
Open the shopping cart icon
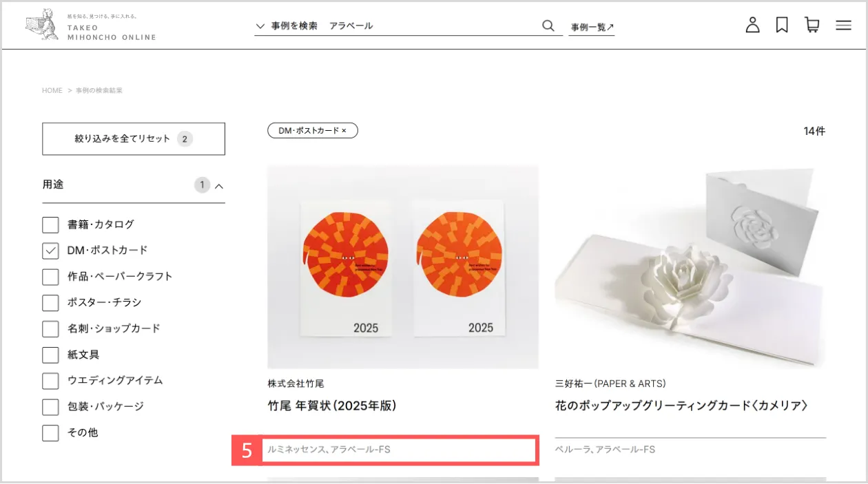click(x=812, y=25)
